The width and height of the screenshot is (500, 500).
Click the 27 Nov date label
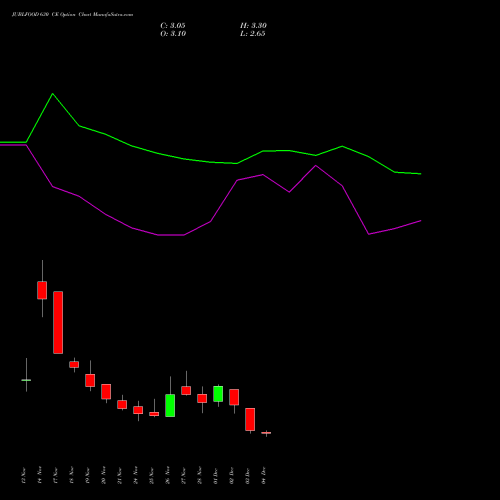pos(183,476)
